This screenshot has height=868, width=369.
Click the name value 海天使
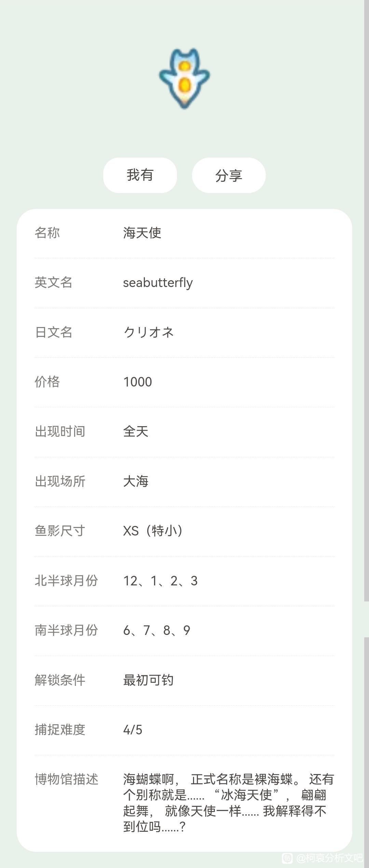(x=142, y=233)
